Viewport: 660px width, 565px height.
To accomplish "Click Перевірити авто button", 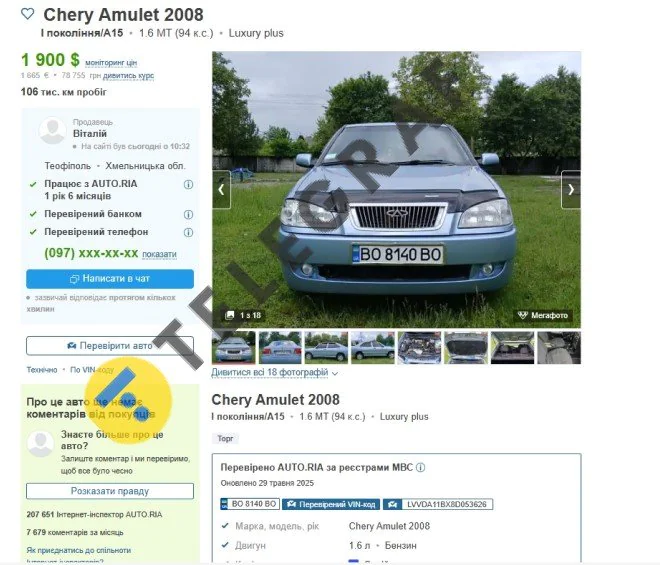I will pyautogui.click(x=110, y=346).
